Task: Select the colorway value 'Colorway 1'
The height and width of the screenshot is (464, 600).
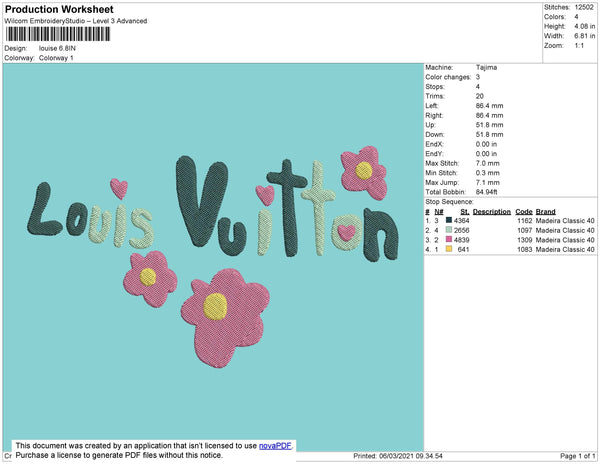Action: (x=56, y=58)
